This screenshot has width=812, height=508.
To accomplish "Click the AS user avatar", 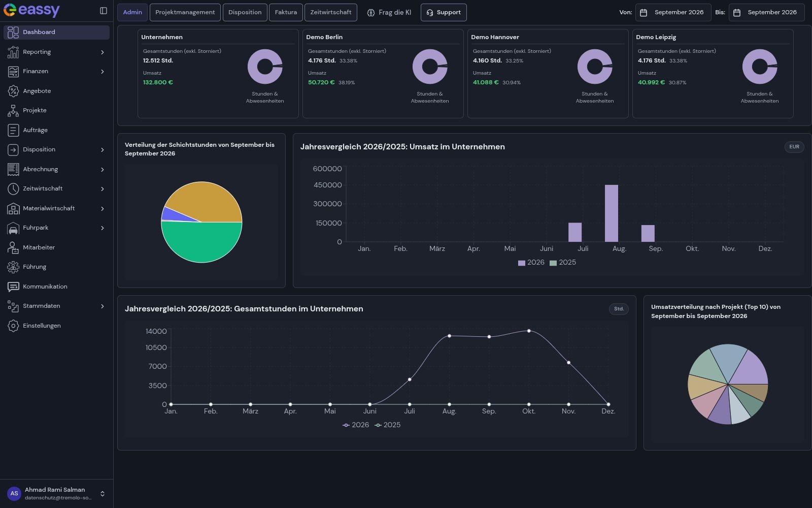I will (x=14, y=493).
